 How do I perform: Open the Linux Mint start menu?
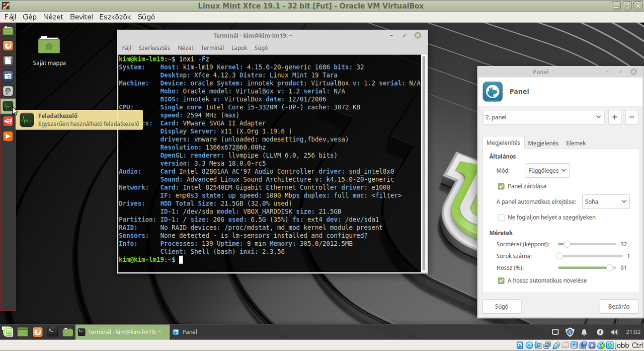[x=8, y=332]
